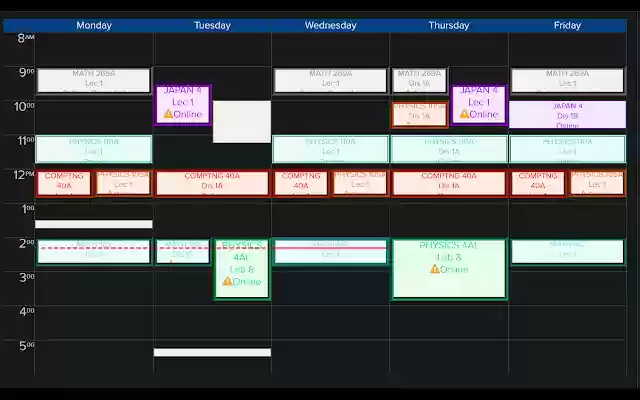Open Tuesday JAPAN 4 Lec 1 event
The image size is (640, 400).
(x=183, y=104)
